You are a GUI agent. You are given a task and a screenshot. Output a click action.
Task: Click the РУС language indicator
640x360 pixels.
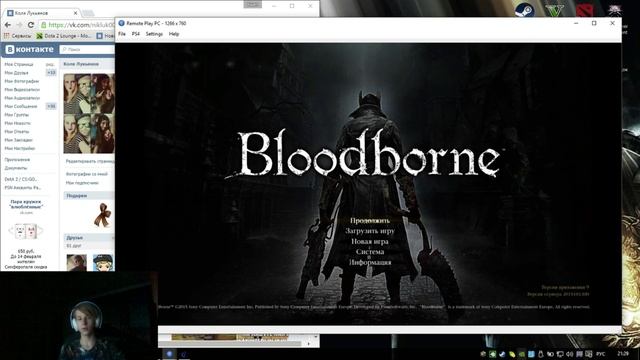(601, 354)
